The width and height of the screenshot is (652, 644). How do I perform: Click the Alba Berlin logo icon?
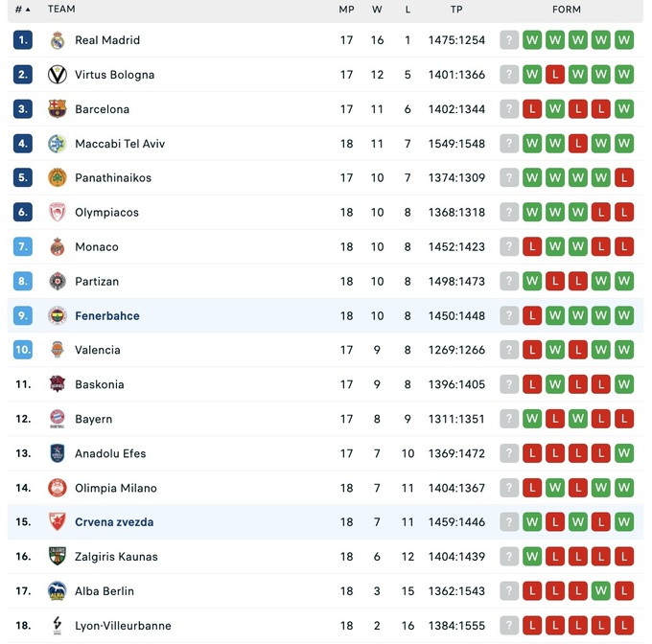(x=58, y=591)
